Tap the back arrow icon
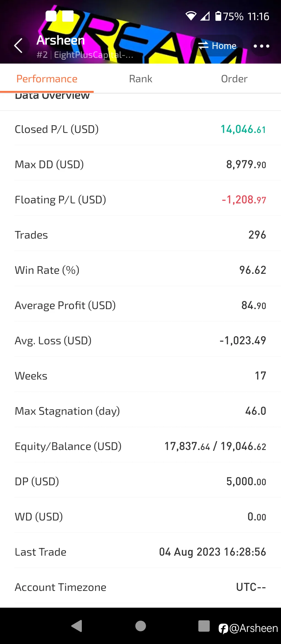Image resolution: width=281 pixels, height=644 pixels. tap(18, 46)
